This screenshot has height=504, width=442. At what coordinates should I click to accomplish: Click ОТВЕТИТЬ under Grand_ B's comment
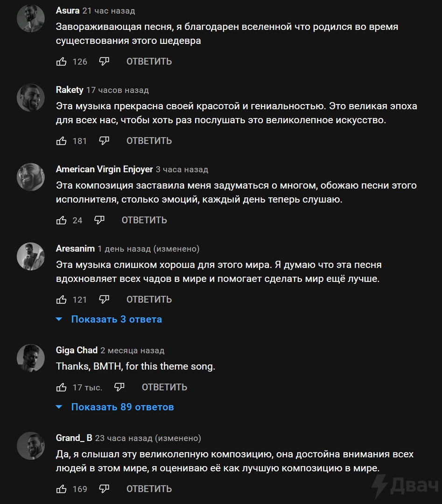(149, 489)
